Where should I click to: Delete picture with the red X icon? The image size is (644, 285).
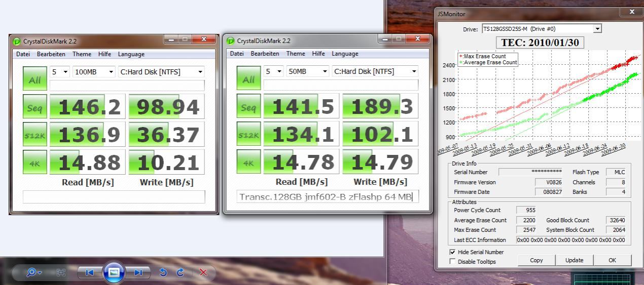203,272
